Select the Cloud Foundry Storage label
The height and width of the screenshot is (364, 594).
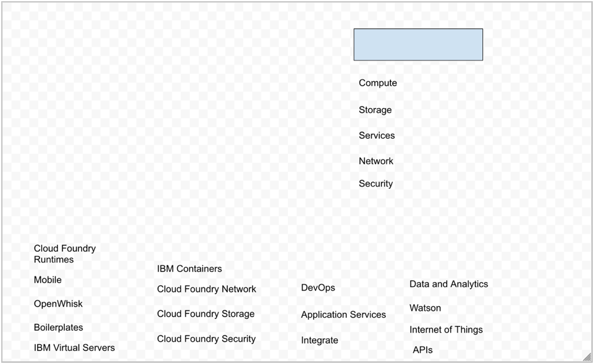point(206,314)
